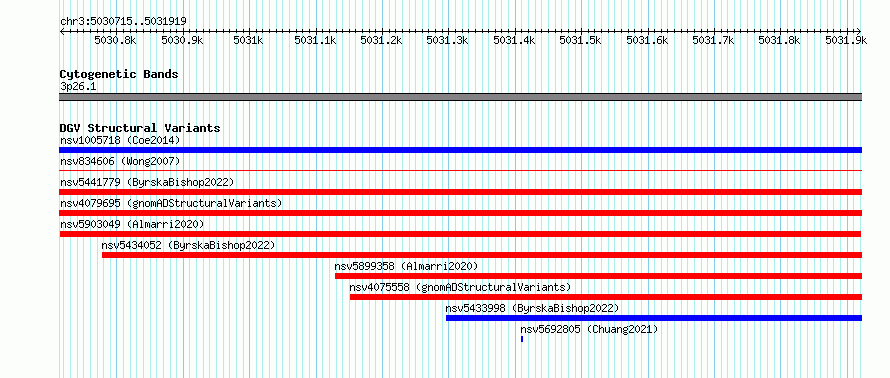Open nsv5434052 (ByrskaBishop2022) variant label
890x378 pixels.
(x=188, y=245)
